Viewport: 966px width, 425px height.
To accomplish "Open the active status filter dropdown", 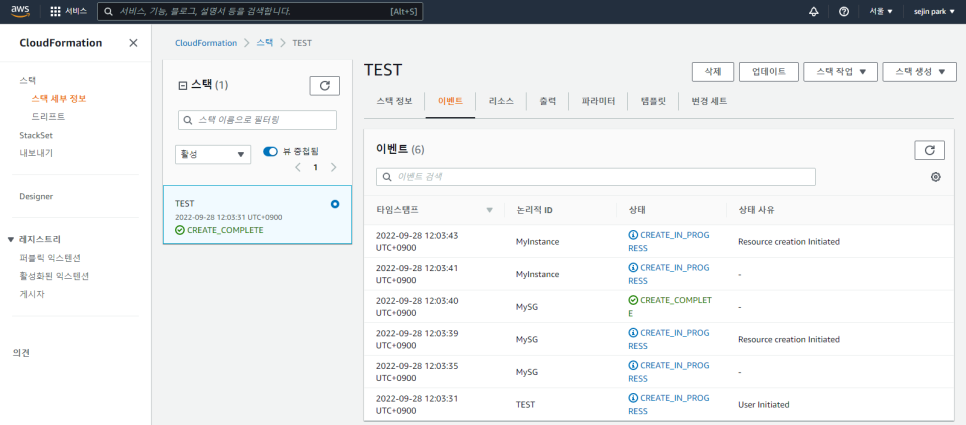I will click(x=213, y=155).
